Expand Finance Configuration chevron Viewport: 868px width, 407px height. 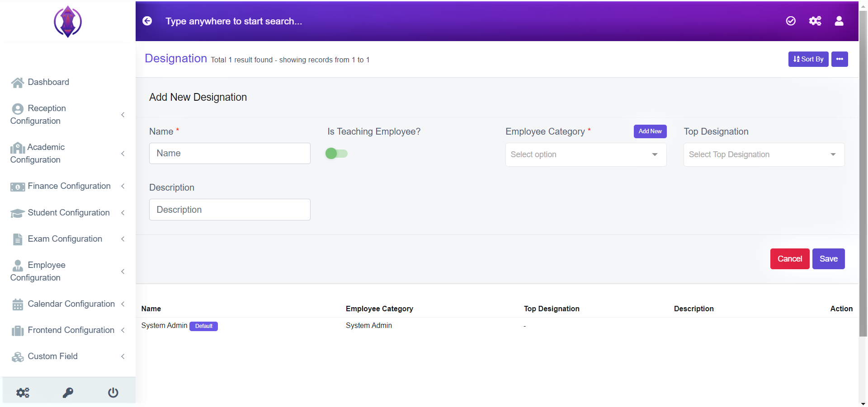click(x=123, y=186)
